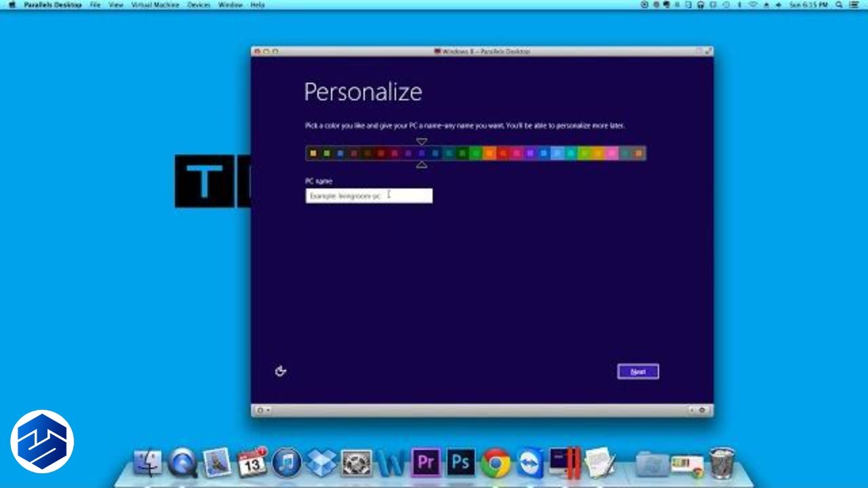Click into the PC name text field

pyautogui.click(x=369, y=196)
